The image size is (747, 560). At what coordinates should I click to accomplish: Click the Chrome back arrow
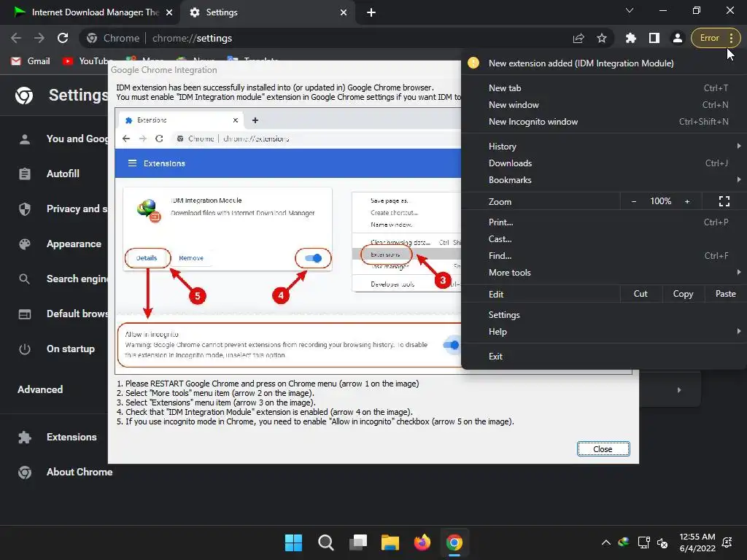(x=16, y=38)
